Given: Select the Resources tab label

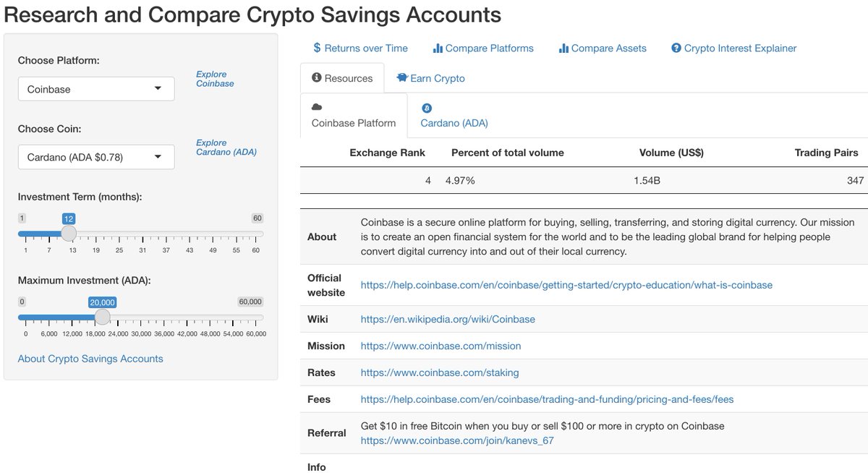Looking at the screenshot, I should pyautogui.click(x=349, y=78).
